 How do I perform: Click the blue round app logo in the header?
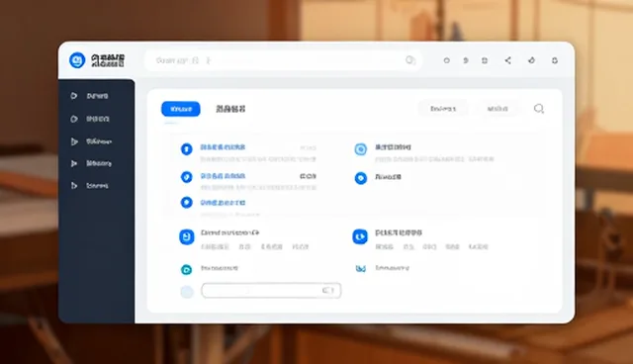pyautogui.click(x=77, y=60)
